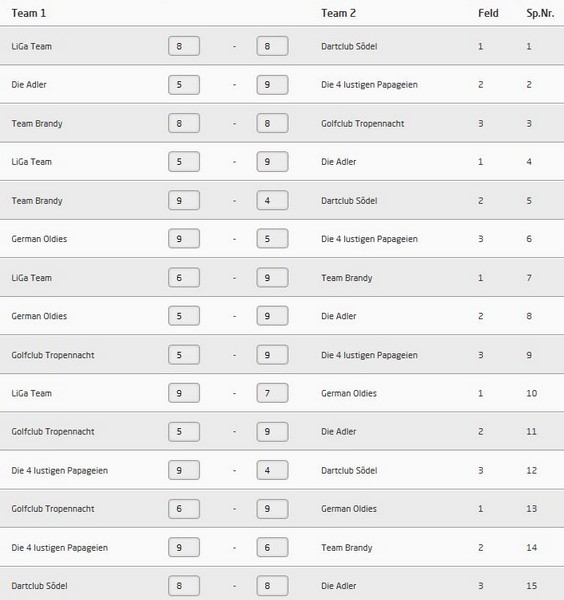Select Dartclub Södel score box in game 1
This screenshot has width=564, height=600.
pos(272,46)
